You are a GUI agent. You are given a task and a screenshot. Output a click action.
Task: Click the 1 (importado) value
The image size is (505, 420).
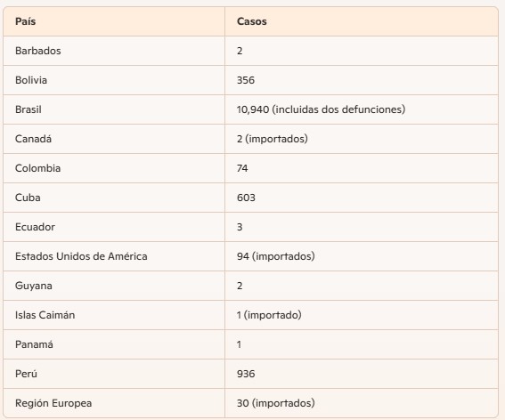click(x=269, y=315)
